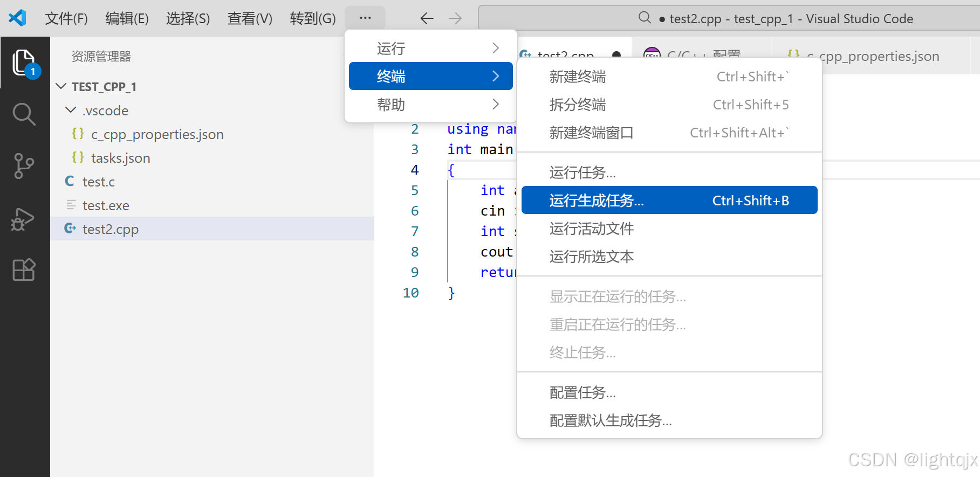Click 'cout' on line 8
980x477 pixels.
click(497, 252)
